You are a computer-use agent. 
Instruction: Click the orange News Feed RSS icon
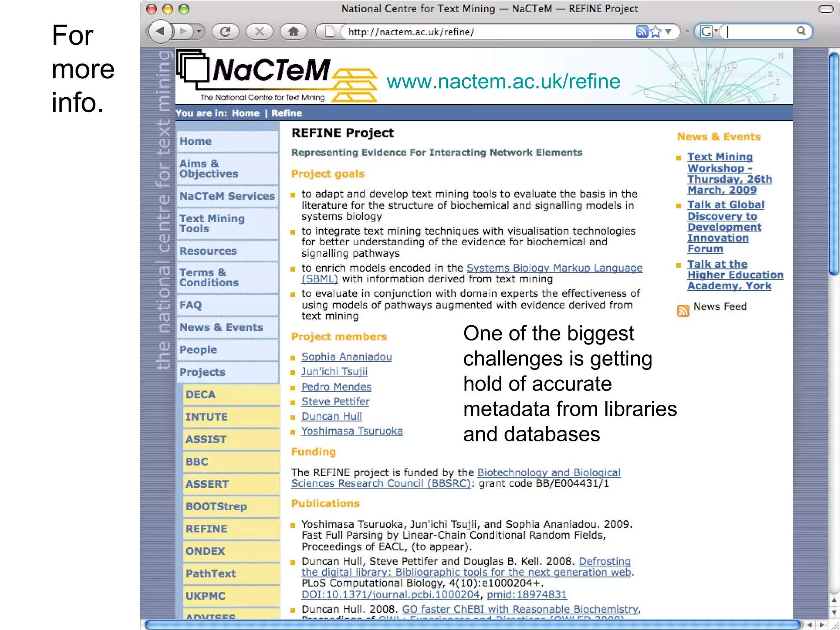683,310
